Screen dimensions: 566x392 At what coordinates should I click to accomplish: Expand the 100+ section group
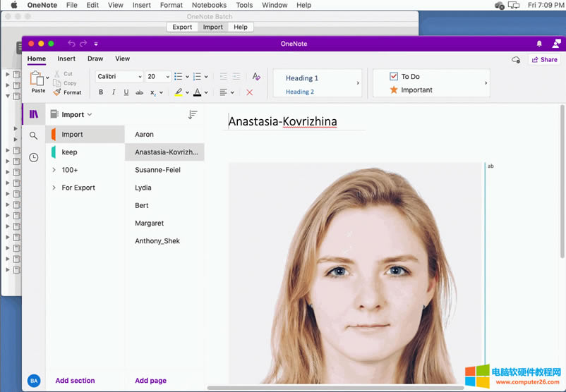pos(54,170)
